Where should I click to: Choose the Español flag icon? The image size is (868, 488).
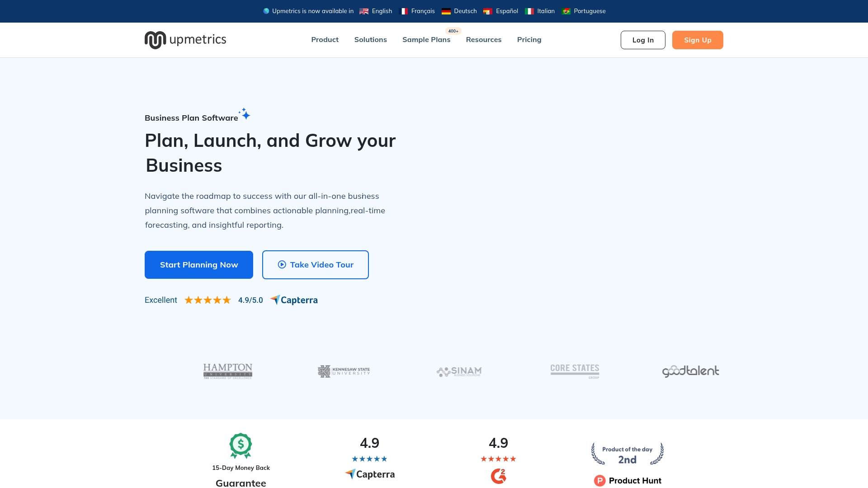[487, 11]
